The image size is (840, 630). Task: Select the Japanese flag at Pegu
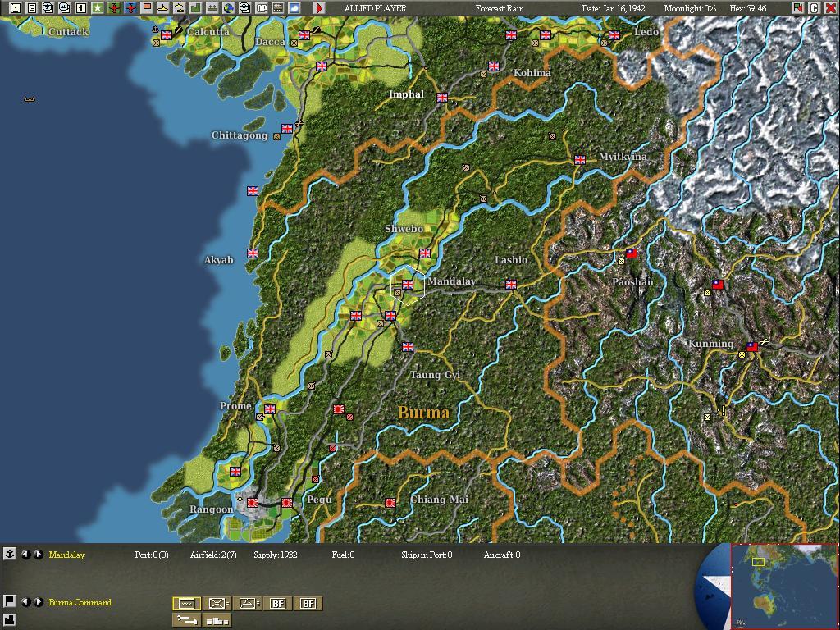coord(286,503)
